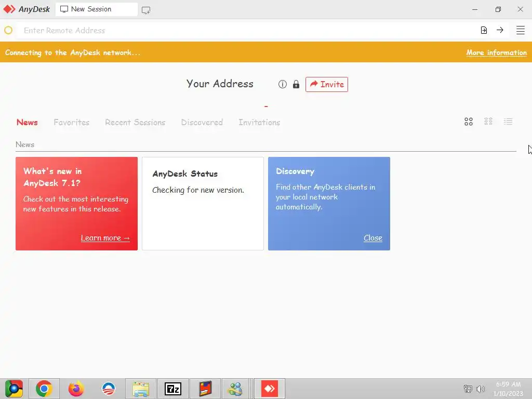
Task: Close the Discovery card
Action: pyautogui.click(x=373, y=238)
